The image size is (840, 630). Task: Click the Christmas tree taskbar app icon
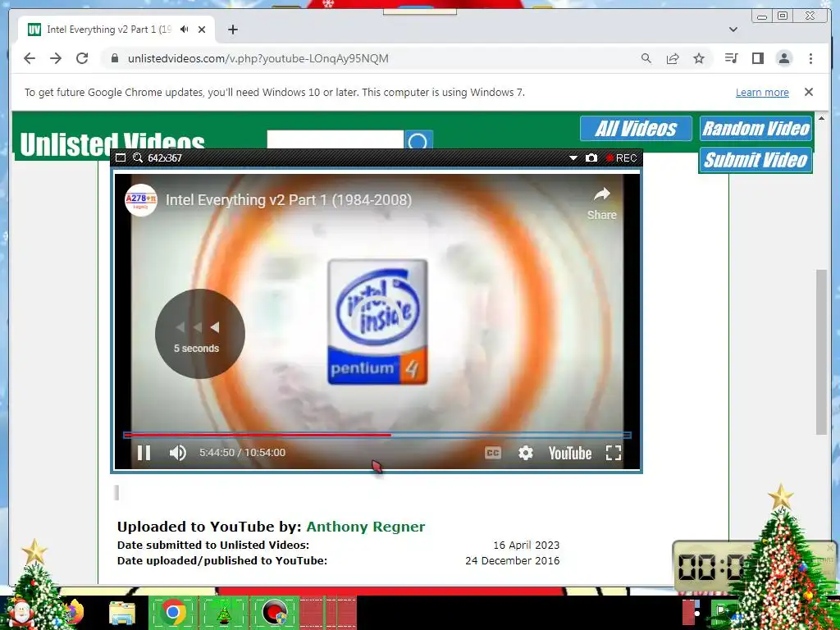click(x=223, y=612)
